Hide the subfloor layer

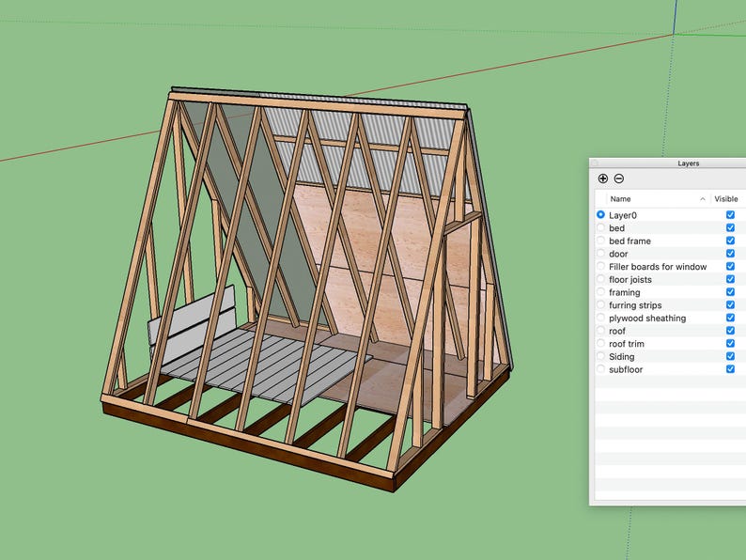point(730,368)
